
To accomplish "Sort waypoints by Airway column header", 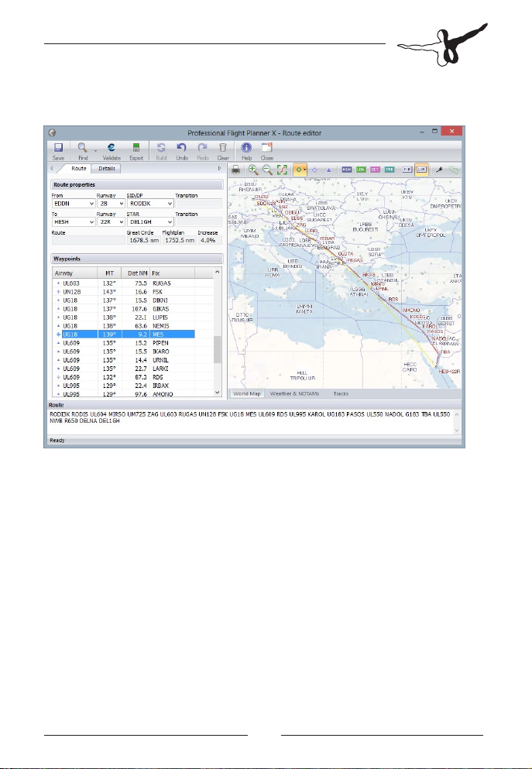I will (x=74, y=273).
